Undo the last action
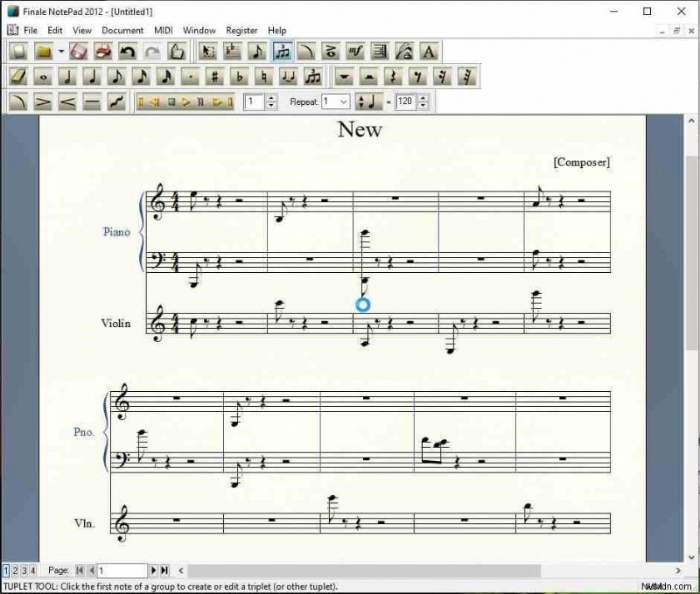The width and height of the screenshot is (700, 594). click(x=128, y=52)
